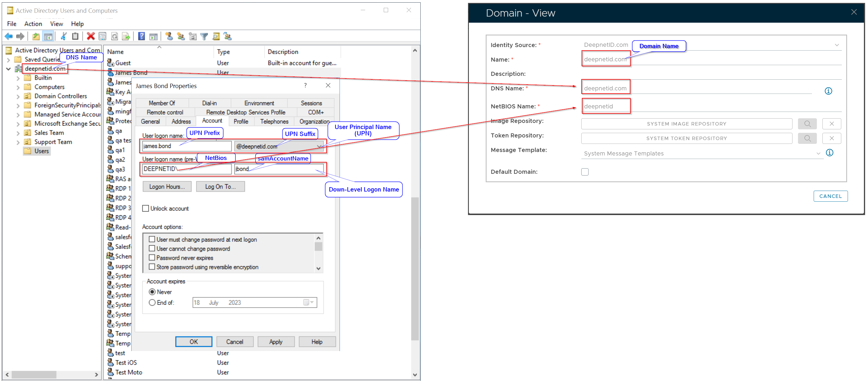Click the Export List toolbar icon

pyautogui.click(x=126, y=36)
